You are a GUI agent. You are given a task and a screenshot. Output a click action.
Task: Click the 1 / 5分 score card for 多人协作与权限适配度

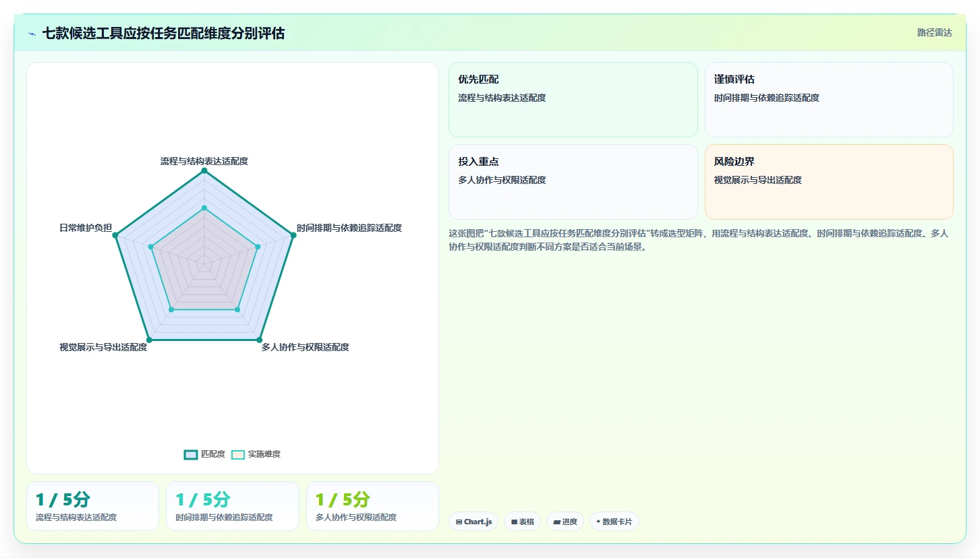coord(372,506)
